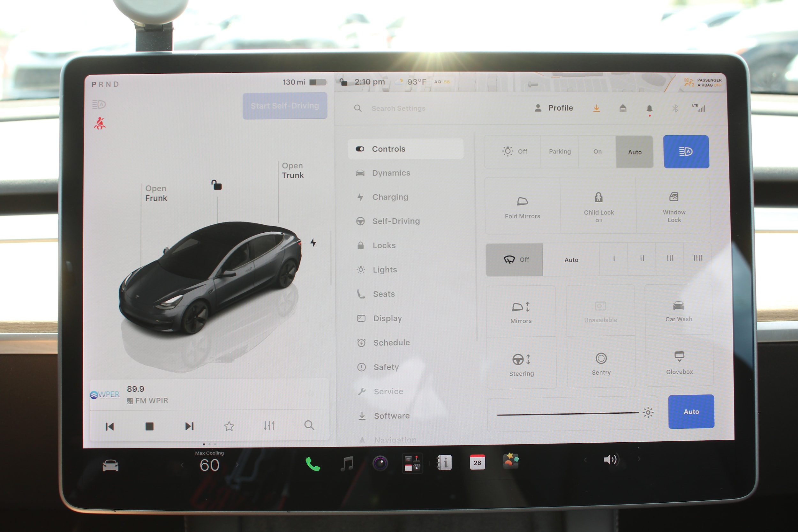Tap the software download arrow icon
The height and width of the screenshot is (532, 798).
(x=597, y=108)
